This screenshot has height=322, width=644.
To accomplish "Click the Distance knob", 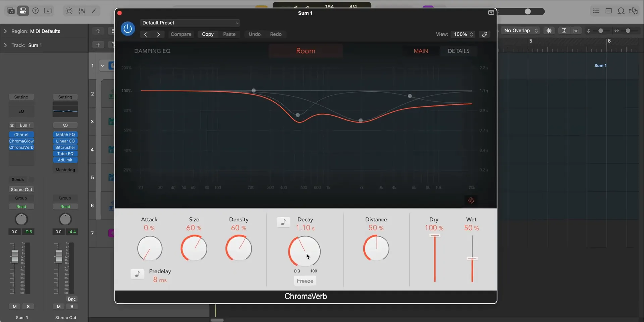I will [376, 249].
